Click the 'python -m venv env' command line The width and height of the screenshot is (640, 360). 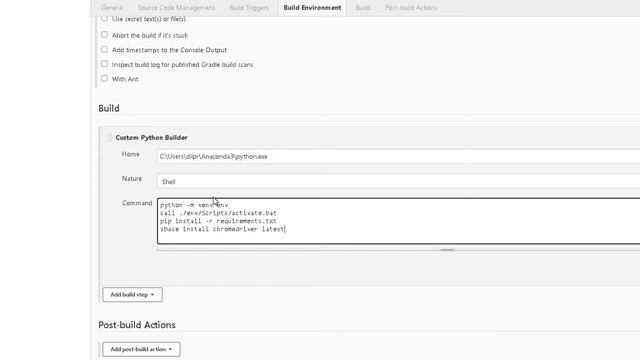pyautogui.click(x=194, y=205)
